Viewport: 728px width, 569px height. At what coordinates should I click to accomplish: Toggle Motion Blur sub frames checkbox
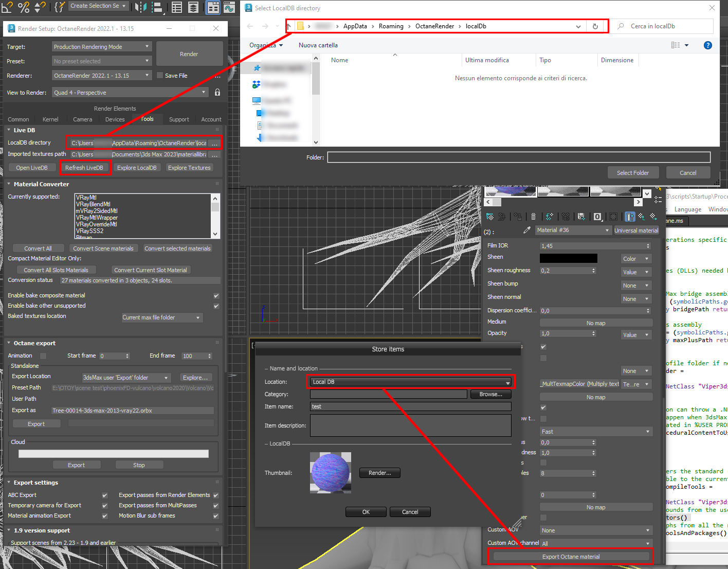tap(216, 516)
